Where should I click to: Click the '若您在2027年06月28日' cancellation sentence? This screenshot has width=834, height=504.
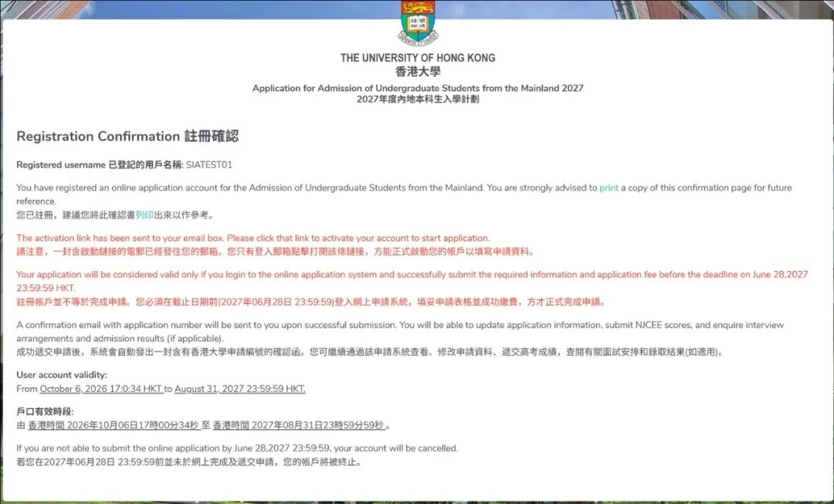click(190, 462)
